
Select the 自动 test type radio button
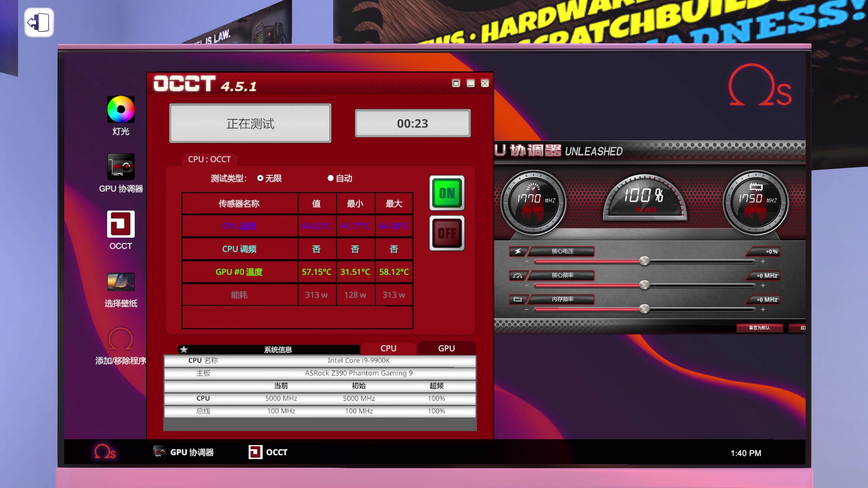(x=330, y=178)
